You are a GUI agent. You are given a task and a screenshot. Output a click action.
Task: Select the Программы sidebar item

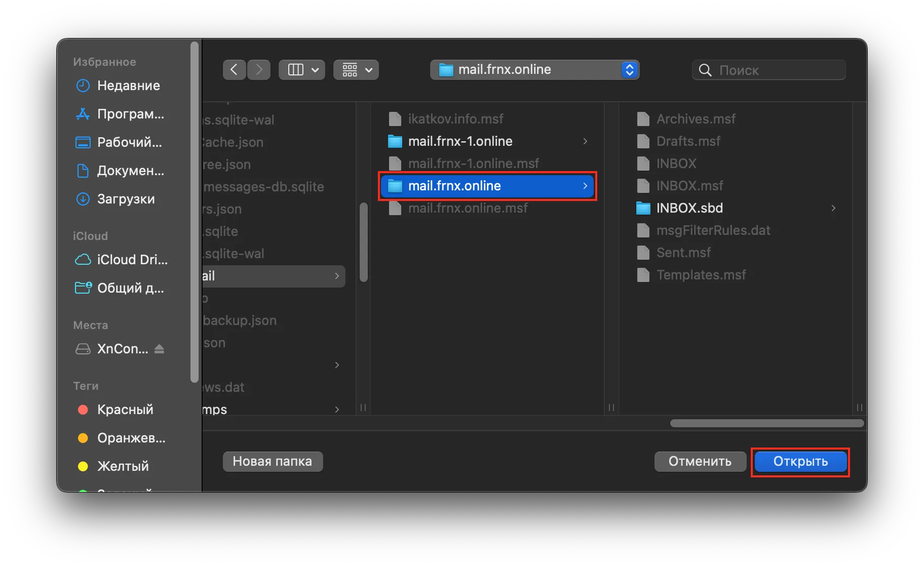(130, 114)
